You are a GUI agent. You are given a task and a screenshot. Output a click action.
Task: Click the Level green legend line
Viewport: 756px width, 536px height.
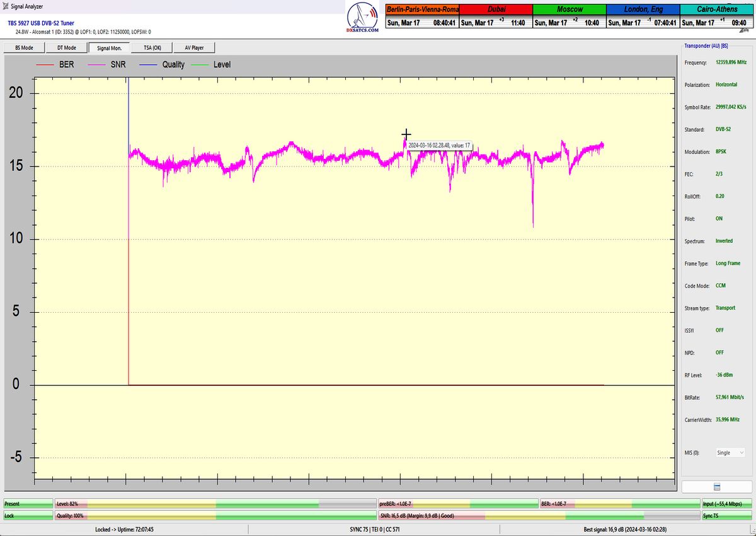tap(200, 64)
